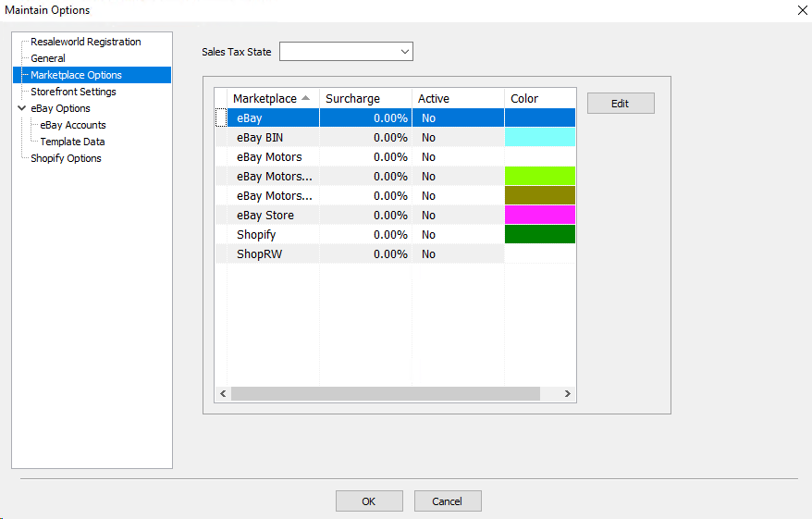Select the eBay Options tree item
Image resolution: width=812 pixels, height=519 pixels.
(x=60, y=108)
